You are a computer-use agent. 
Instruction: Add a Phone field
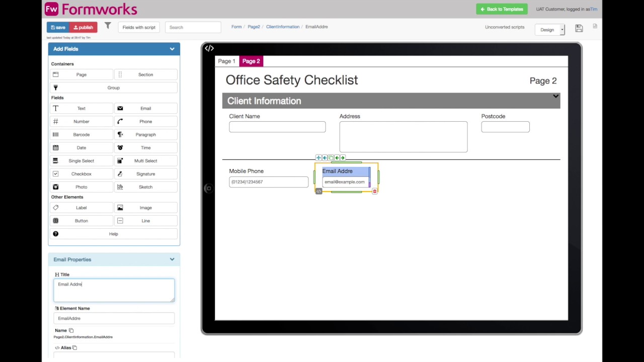tap(146, 122)
